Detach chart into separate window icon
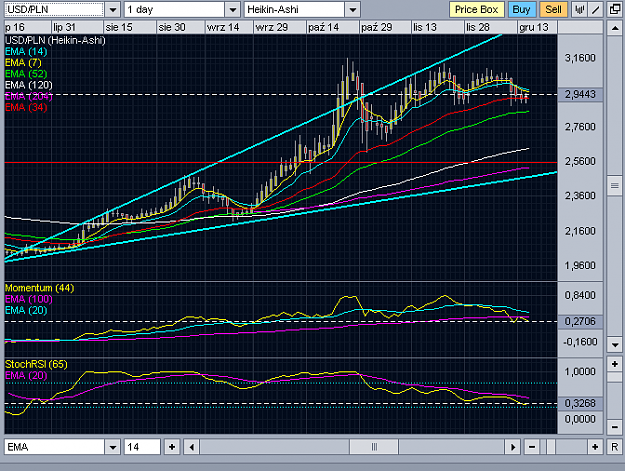 pos(615,10)
